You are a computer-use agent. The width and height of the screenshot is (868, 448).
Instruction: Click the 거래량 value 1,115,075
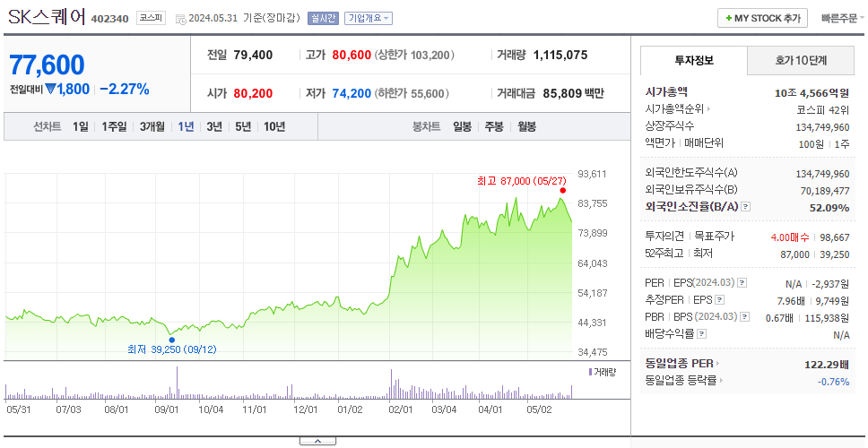(560, 55)
